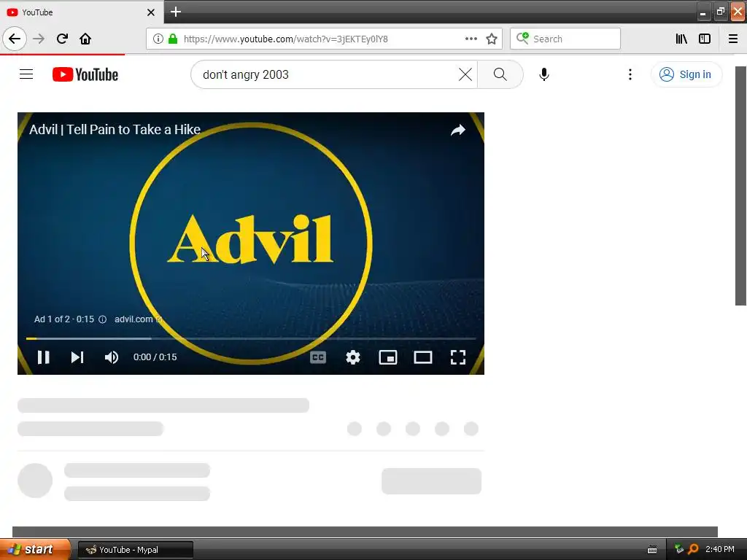Open video player settings gear
747x560 pixels.
[353, 357]
